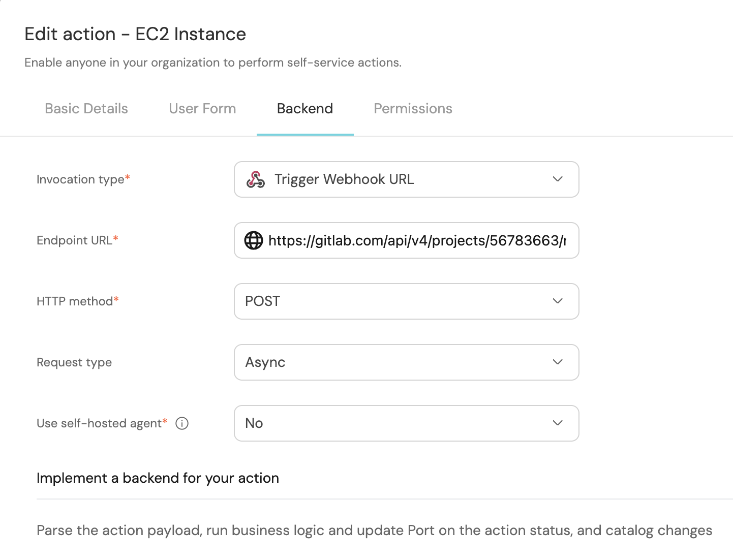Select the Backend tab

pyautogui.click(x=305, y=109)
